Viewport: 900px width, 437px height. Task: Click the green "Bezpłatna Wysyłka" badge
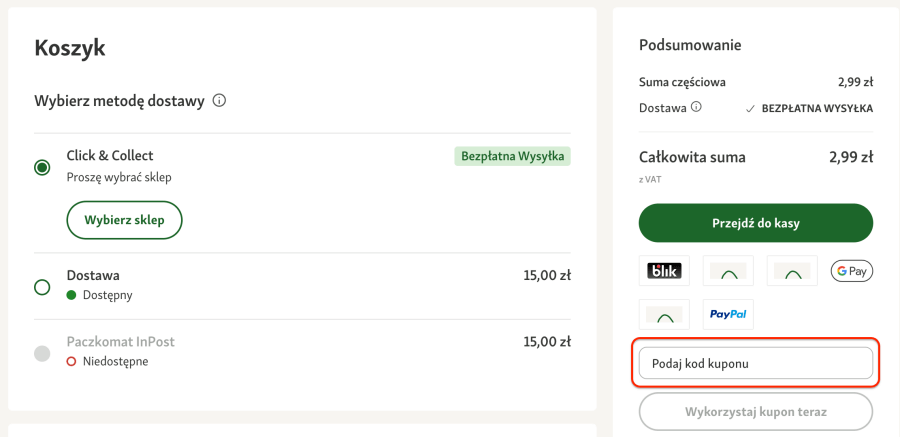point(512,156)
